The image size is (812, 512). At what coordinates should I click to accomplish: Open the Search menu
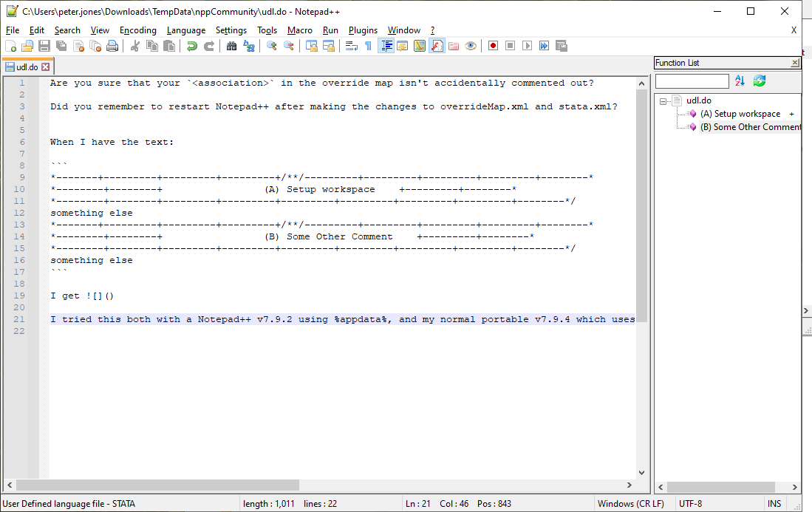tap(67, 30)
